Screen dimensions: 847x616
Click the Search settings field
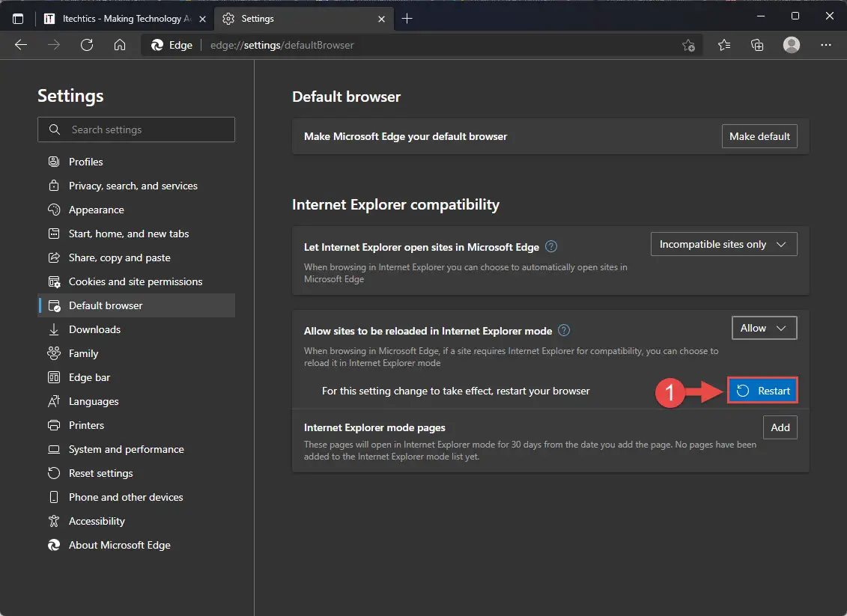click(x=136, y=129)
